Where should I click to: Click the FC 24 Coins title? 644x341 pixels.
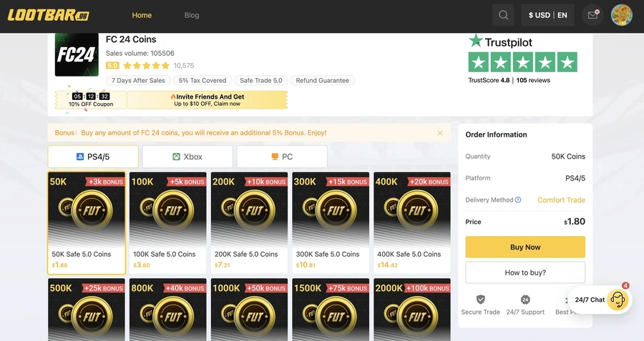pyautogui.click(x=131, y=39)
